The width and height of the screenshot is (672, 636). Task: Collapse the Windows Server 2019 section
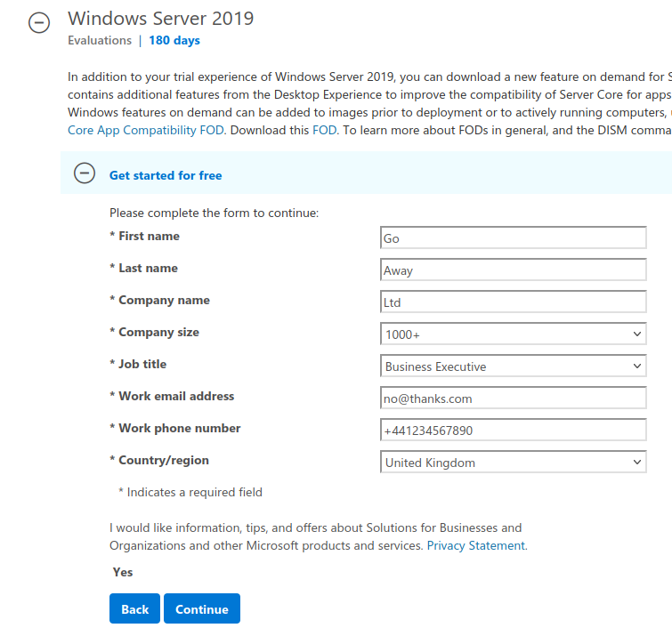(39, 22)
